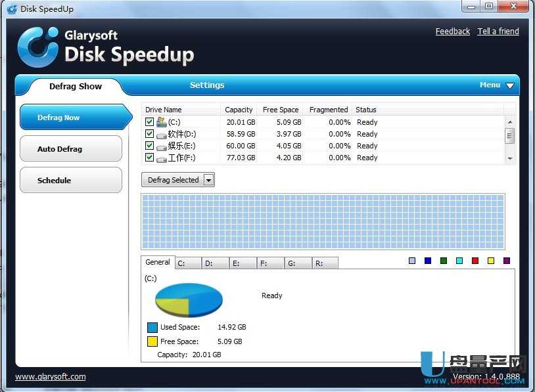Screen dimensions: 535x392
Task: Click the Auto Defrag button
Action: pos(71,148)
